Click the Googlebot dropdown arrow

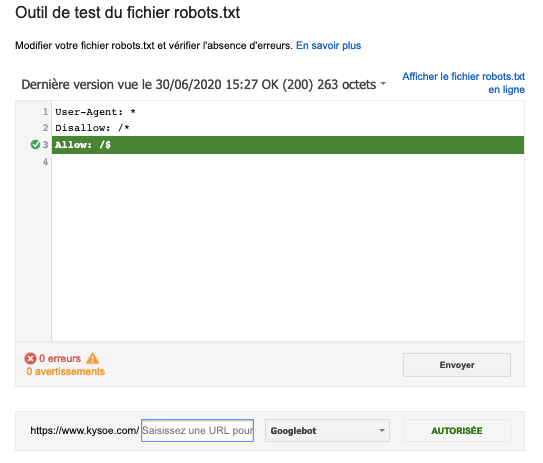[382, 430]
